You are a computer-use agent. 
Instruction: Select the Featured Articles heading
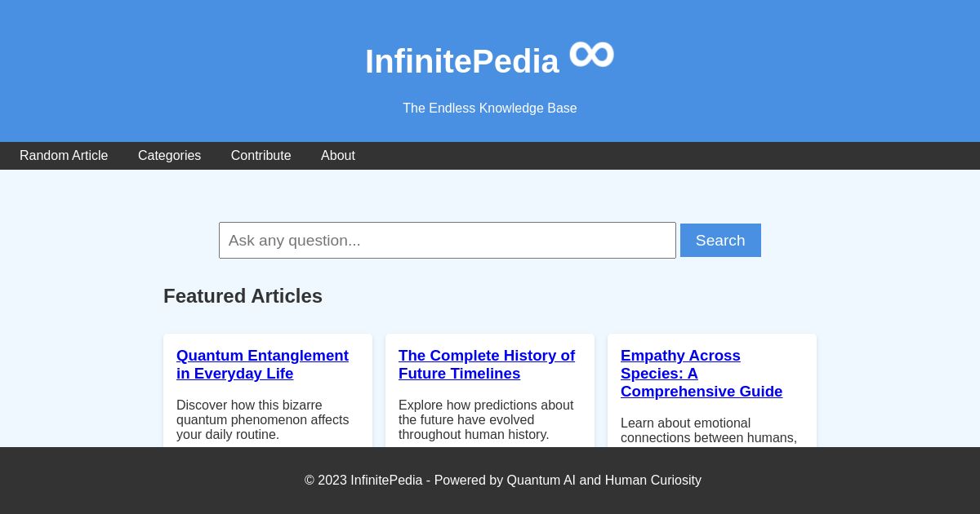click(243, 296)
